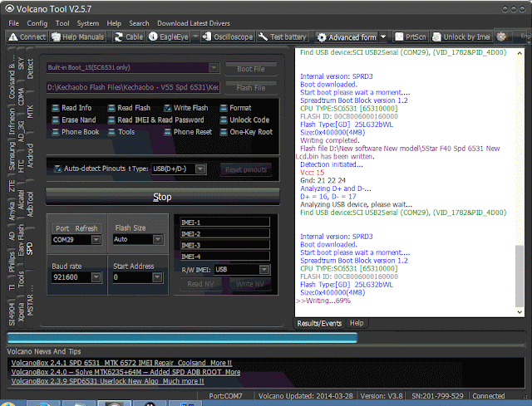Open Help Manuals from the toolbar
The width and height of the screenshot is (532, 406).
point(77,37)
